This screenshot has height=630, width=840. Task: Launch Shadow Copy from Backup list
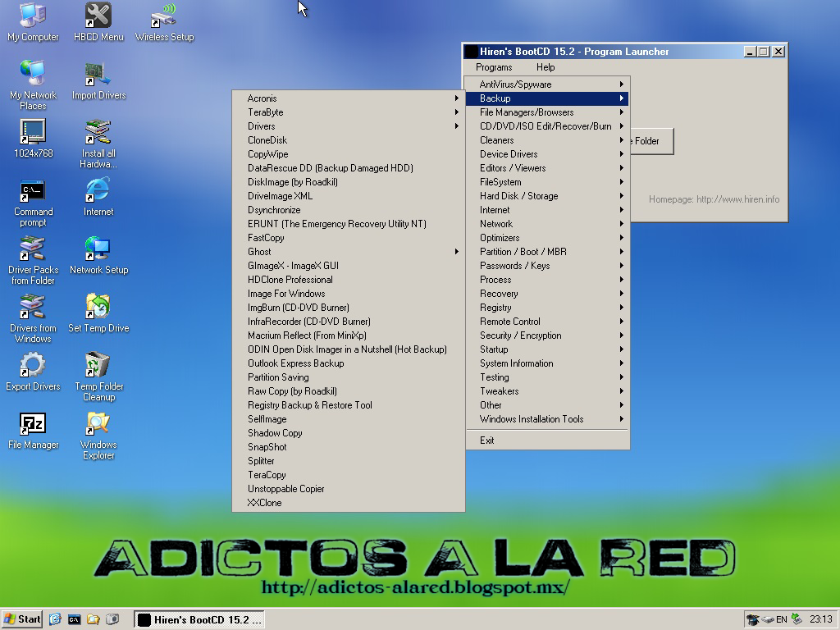(348, 433)
